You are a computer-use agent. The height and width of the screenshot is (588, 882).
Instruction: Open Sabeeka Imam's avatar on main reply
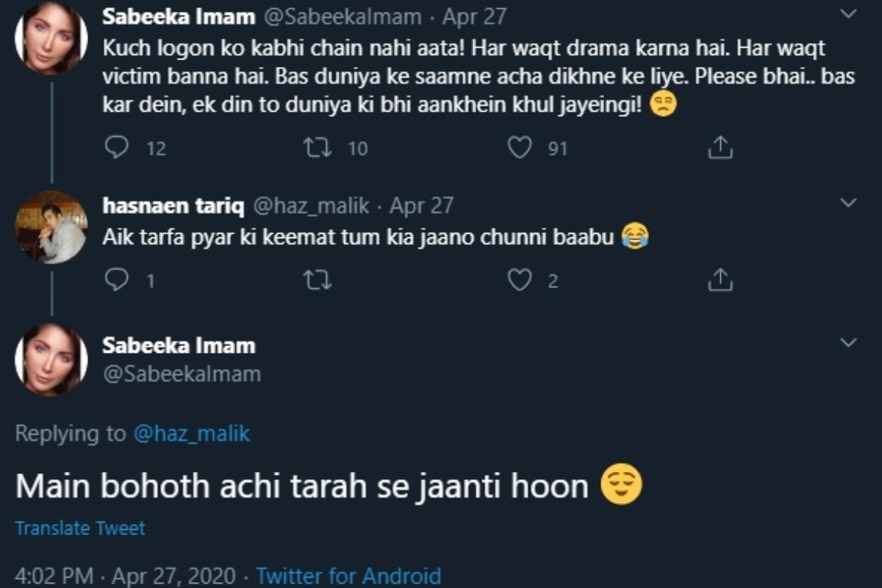tap(51, 359)
